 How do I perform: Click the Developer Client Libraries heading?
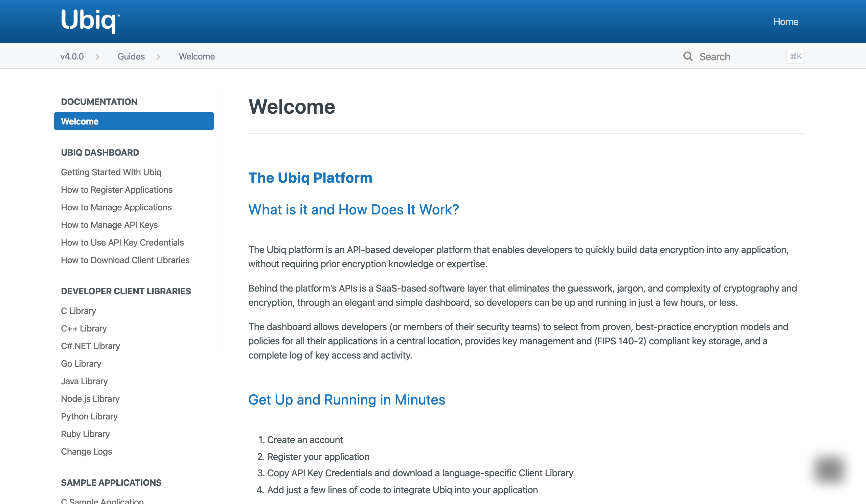(126, 291)
